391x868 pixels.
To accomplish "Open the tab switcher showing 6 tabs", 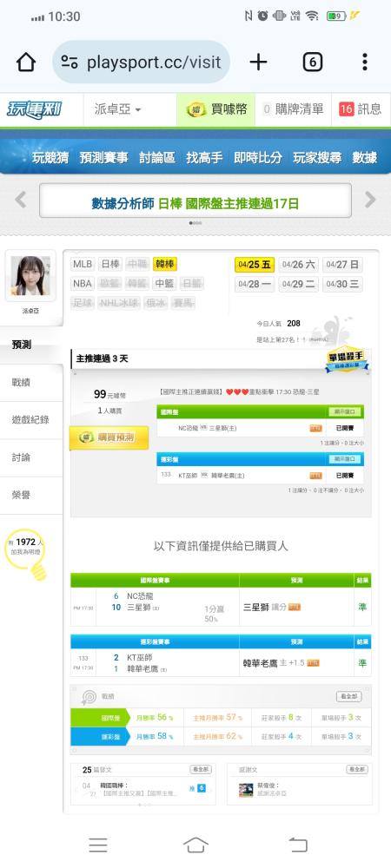I will (x=312, y=62).
